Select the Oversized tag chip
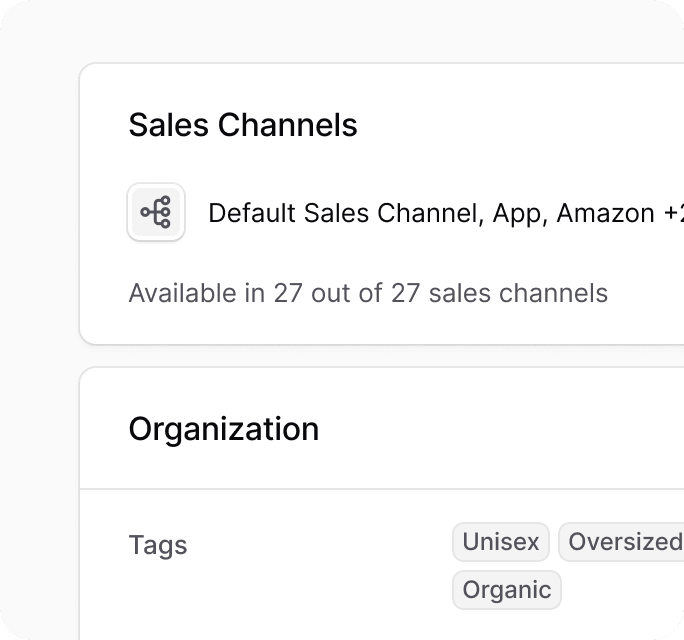684x640 pixels. [x=624, y=543]
